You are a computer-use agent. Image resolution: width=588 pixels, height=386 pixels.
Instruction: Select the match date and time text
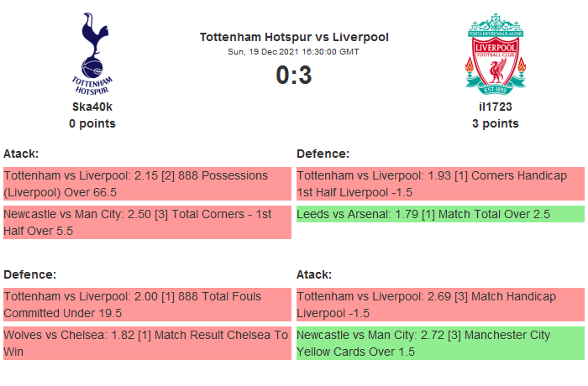click(x=294, y=52)
